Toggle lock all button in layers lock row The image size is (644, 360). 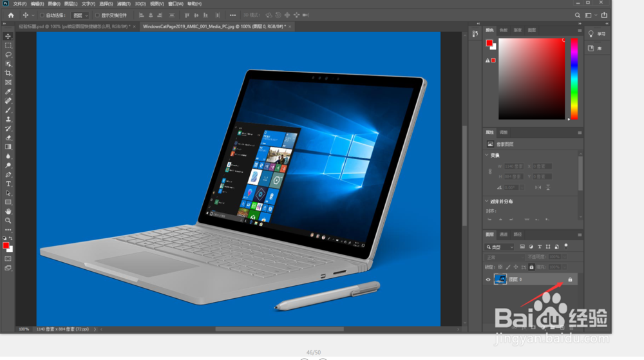(531, 267)
